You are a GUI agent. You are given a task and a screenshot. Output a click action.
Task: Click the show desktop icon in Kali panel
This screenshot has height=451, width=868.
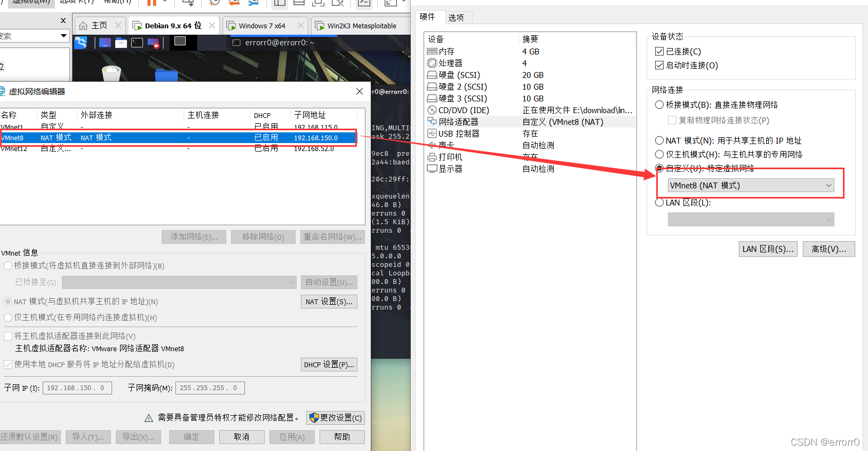(x=105, y=43)
